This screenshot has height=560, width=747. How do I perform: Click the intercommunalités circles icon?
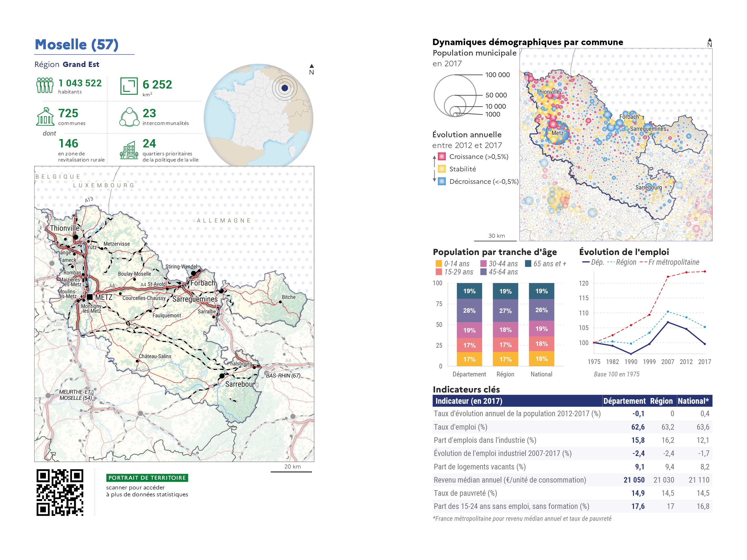[129, 117]
